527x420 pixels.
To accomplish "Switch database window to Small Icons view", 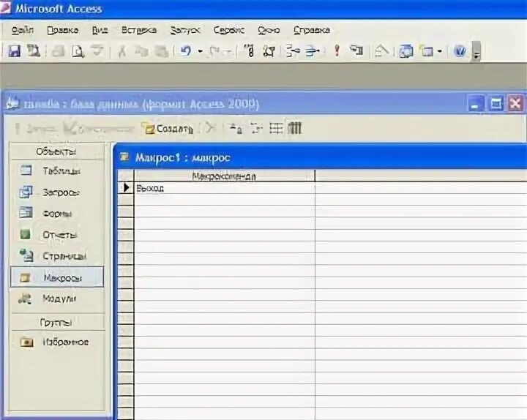I will coord(256,128).
